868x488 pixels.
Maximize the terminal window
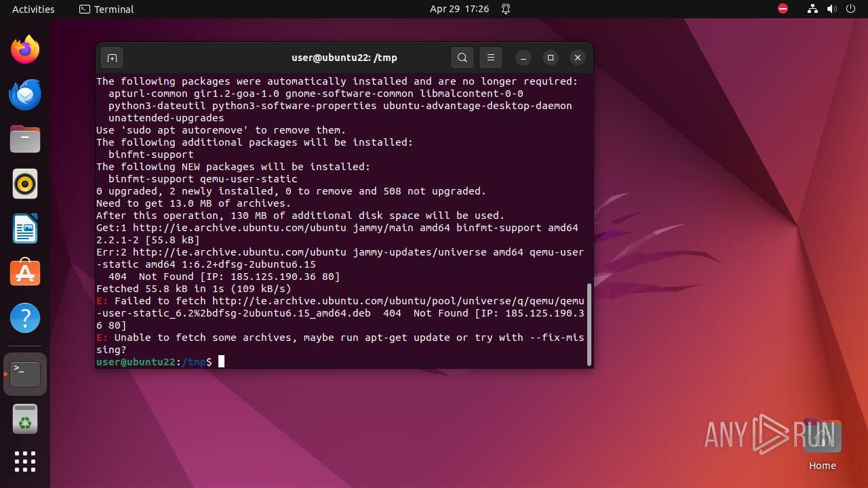pos(551,58)
